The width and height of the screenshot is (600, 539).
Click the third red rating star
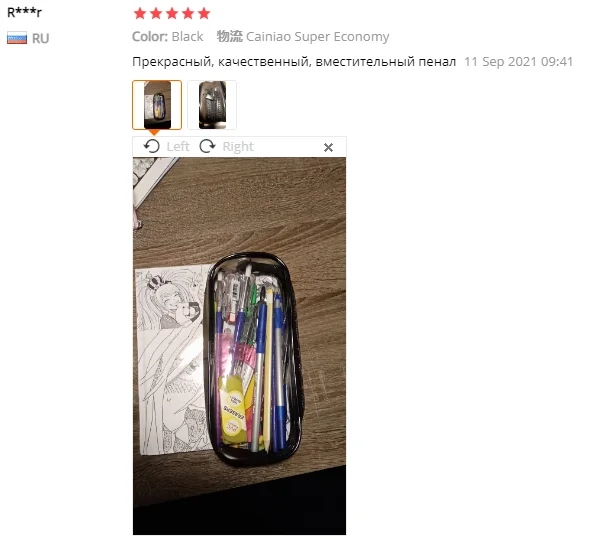point(172,13)
